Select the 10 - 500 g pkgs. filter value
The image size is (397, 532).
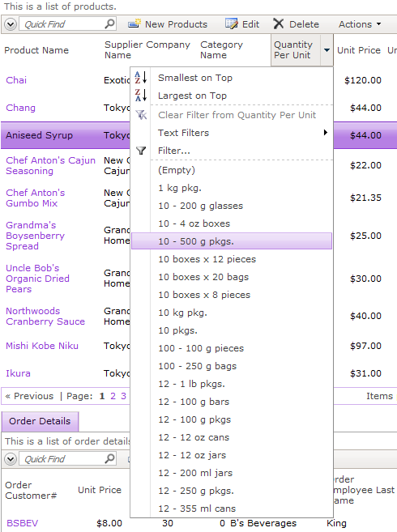232,241
